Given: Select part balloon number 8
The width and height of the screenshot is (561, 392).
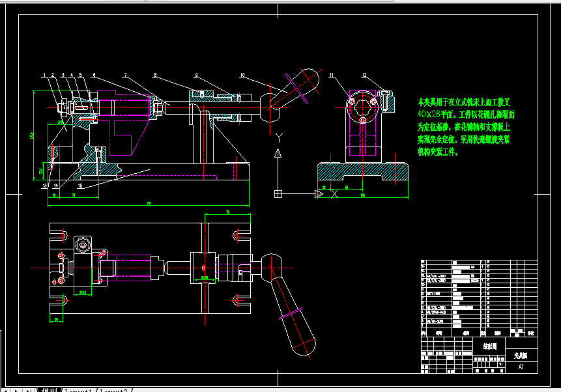Looking at the screenshot, I should click(x=155, y=75).
